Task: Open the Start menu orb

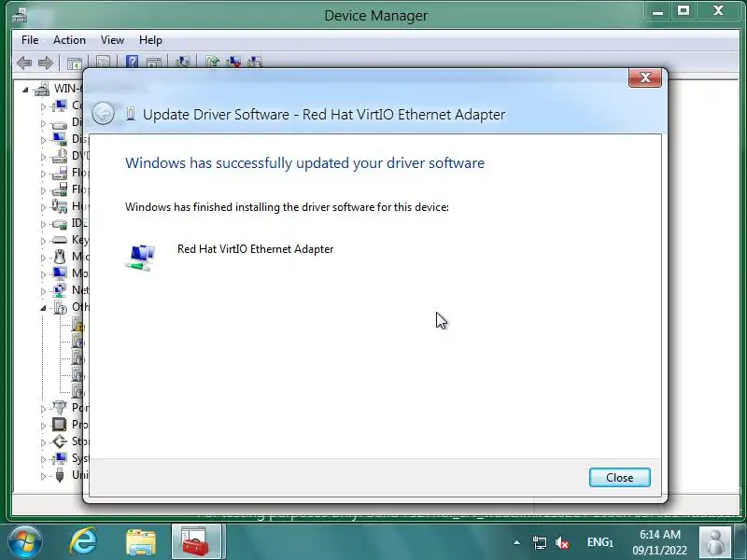Action: click(x=25, y=541)
